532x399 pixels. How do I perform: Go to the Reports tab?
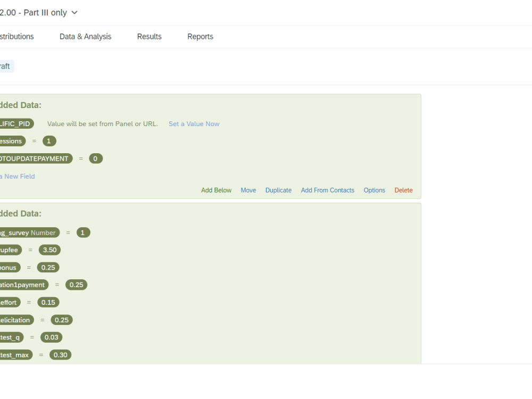click(200, 36)
